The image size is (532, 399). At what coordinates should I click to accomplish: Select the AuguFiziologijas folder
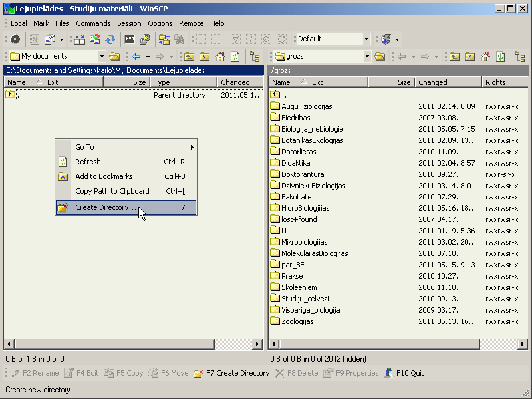pos(302,106)
